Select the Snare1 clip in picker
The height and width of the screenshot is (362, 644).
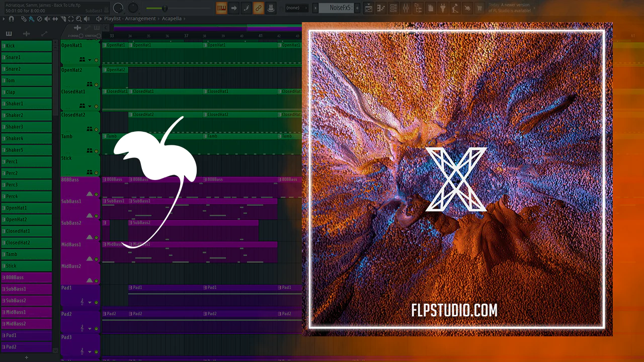[x=27, y=57]
